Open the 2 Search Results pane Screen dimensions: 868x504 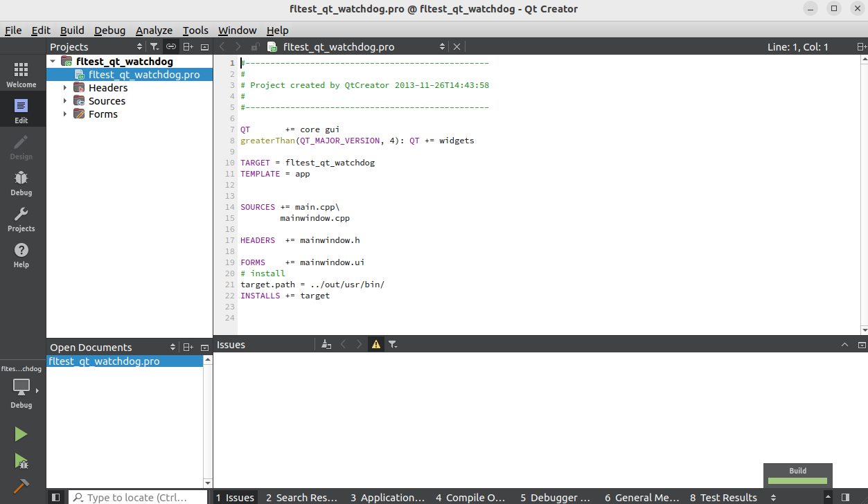(301, 497)
